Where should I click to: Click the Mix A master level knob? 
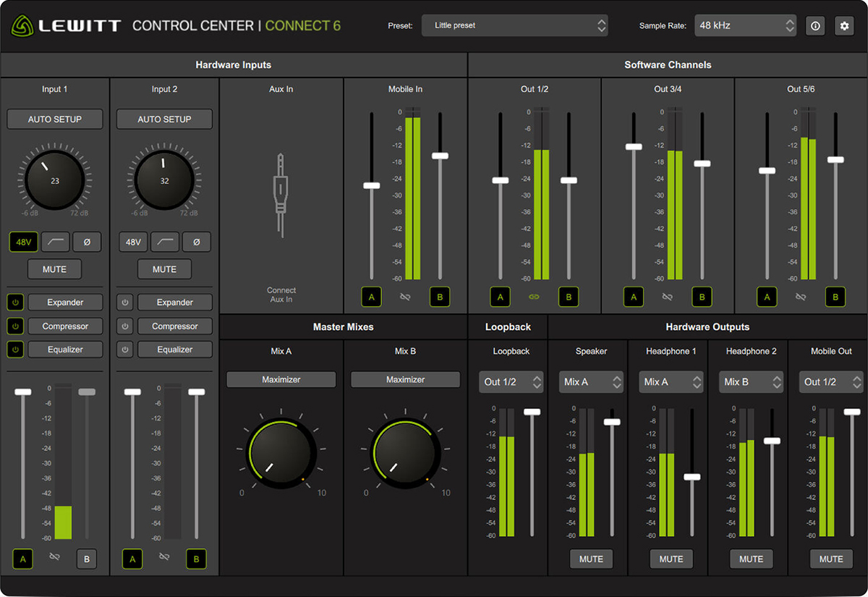281,454
